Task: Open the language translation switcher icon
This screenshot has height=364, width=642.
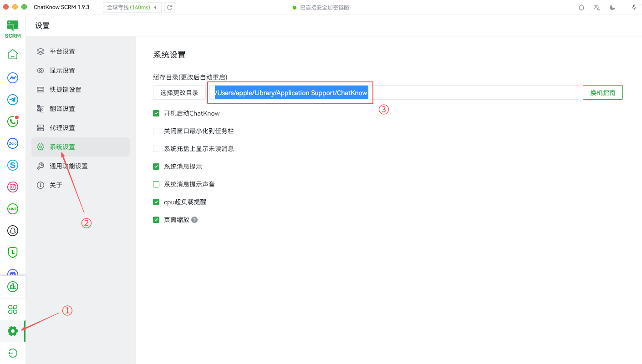Action: click(x=597, y=8)
